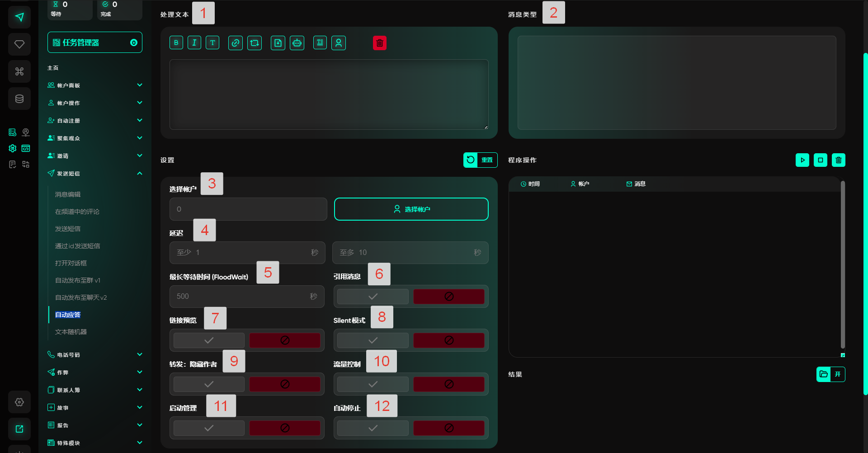868x453 pixels.
Task: Select the 文本随机器 menu item
Action: pyautogui.click(x=71, y=332)
